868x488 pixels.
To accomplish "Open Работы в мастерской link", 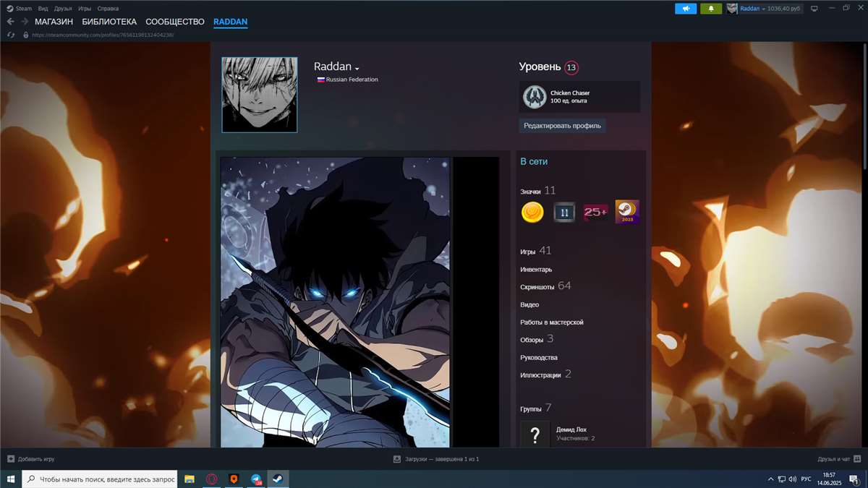I will point(552,322).
